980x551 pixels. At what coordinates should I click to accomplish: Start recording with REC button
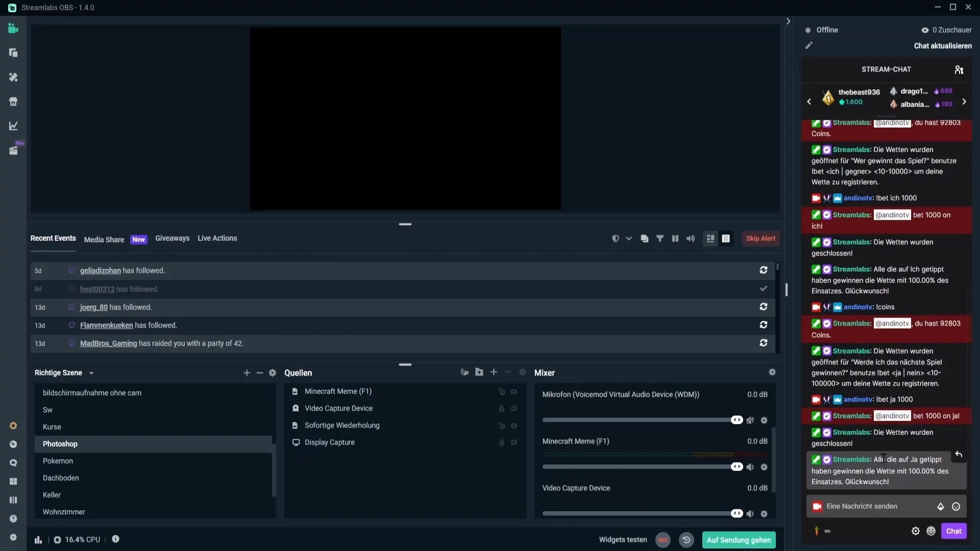663,540
